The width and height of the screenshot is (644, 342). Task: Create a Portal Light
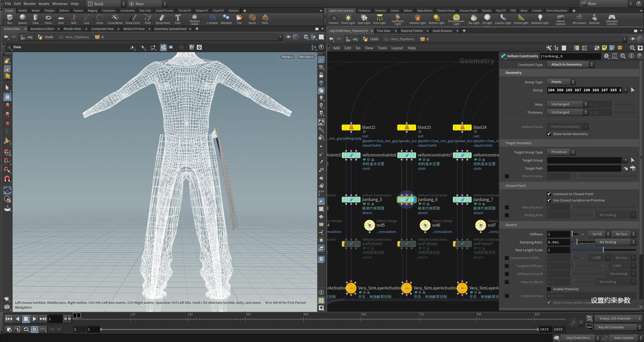[x=521, y=19]
